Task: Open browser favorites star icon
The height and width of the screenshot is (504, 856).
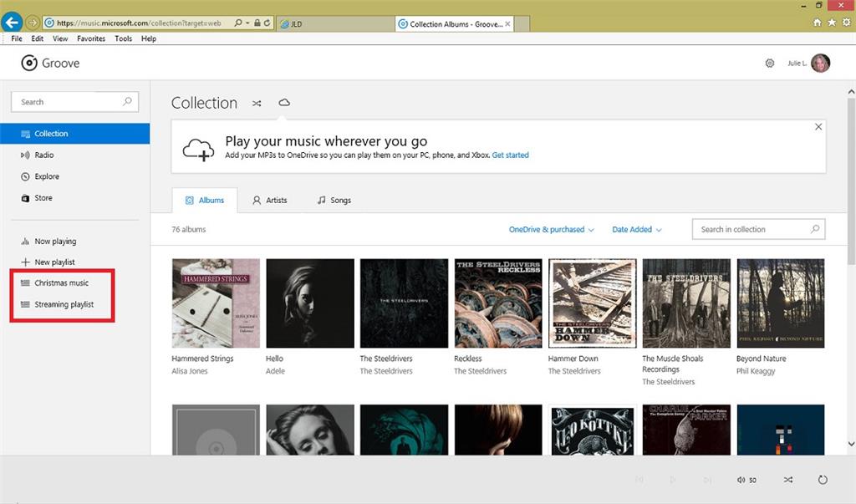Action: (x=832, y=23)
